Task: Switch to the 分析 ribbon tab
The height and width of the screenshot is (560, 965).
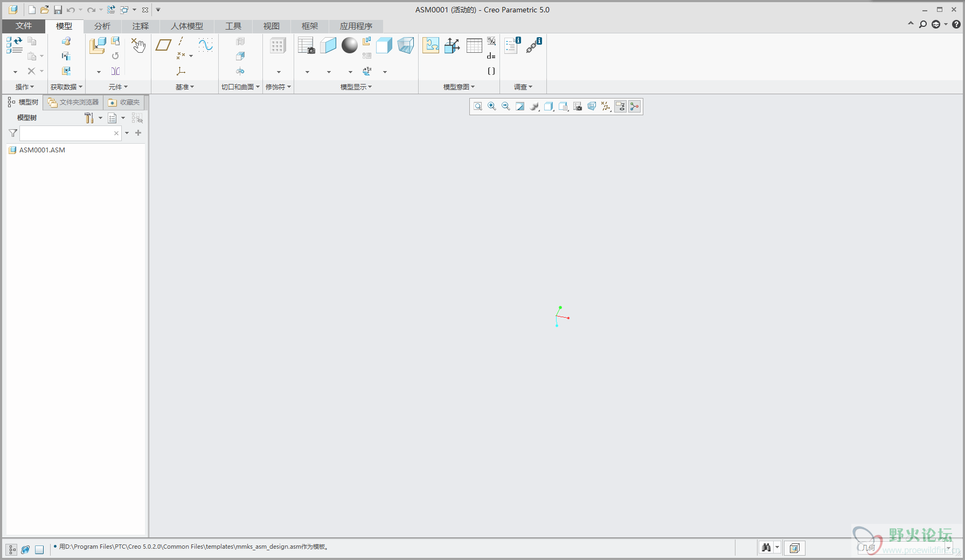Action: [102, 26]
